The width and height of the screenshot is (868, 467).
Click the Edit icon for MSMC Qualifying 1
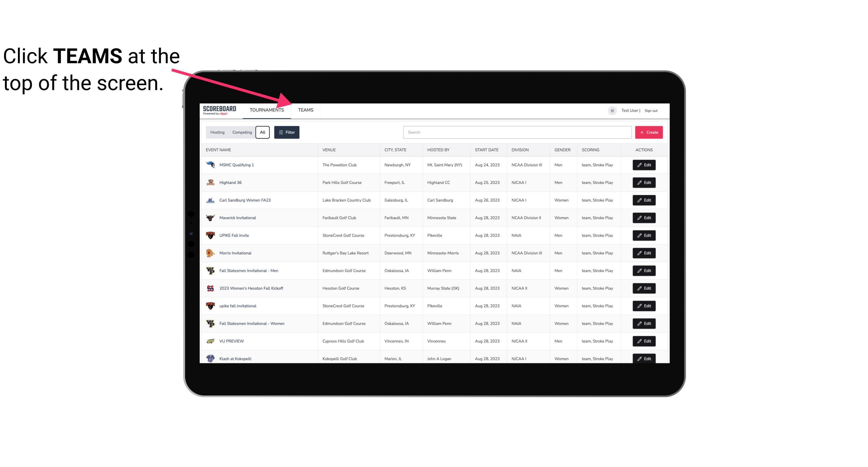click(x=644, y=165)
